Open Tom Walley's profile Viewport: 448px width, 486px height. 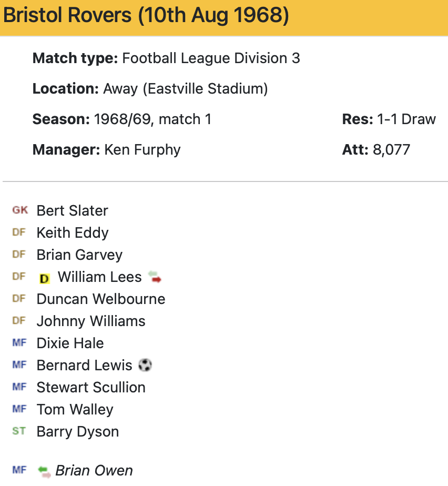[x=75, y=409]
